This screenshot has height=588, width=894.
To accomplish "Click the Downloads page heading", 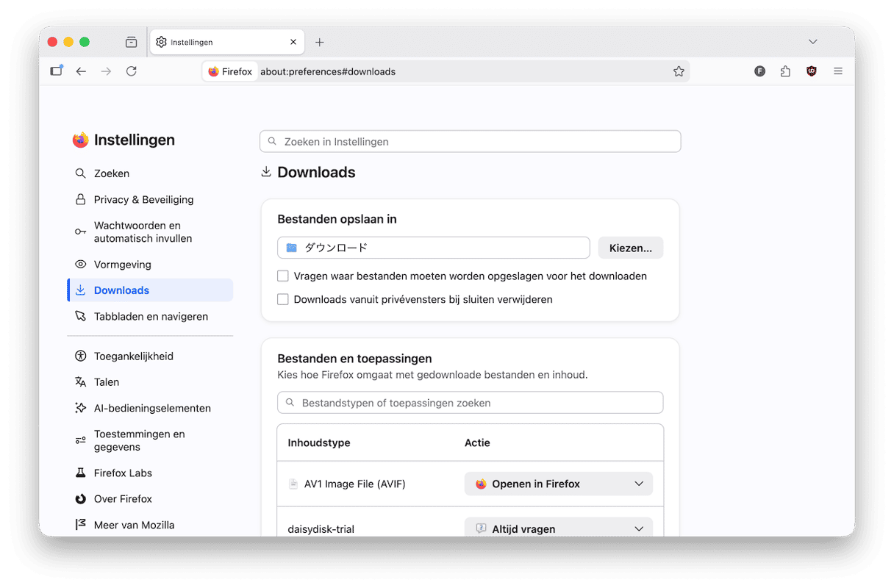I will click(316, 172).
